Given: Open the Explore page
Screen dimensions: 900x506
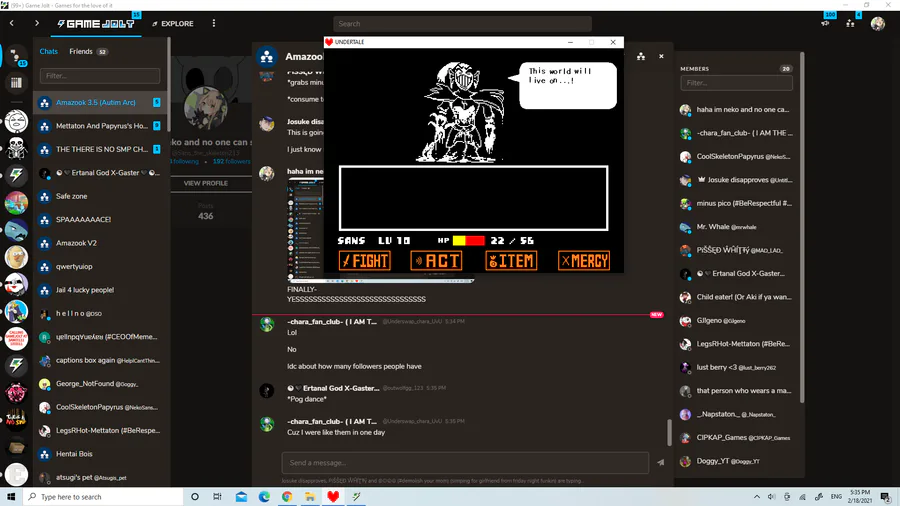Looking at the screenshot, I should pos(173,24).
